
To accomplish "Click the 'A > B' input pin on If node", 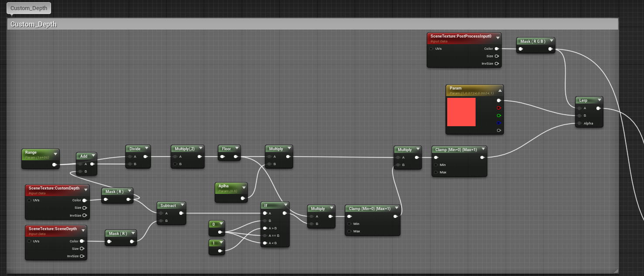I will click(265, 228).
